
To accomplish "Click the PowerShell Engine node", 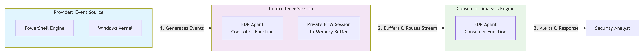I will (44, 28).
